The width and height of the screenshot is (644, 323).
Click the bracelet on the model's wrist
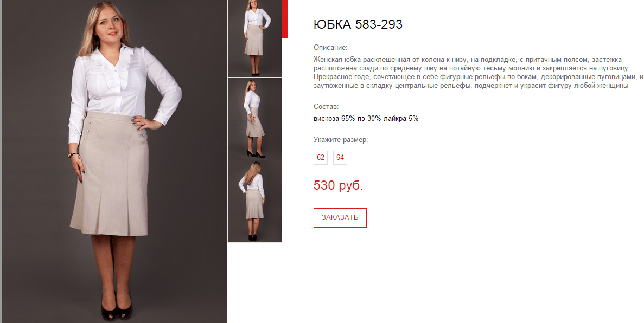tap(74, 155)
